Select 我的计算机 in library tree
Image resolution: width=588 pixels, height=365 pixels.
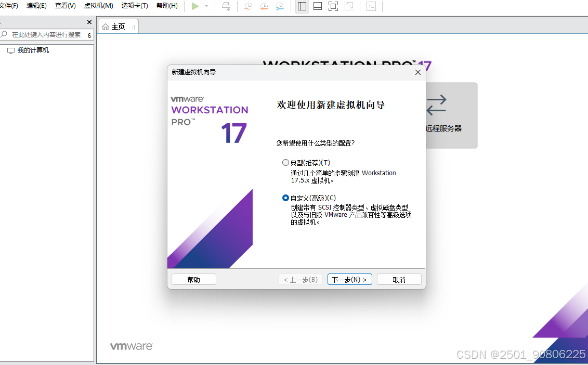pyautogui.click(x=33, y=50)
